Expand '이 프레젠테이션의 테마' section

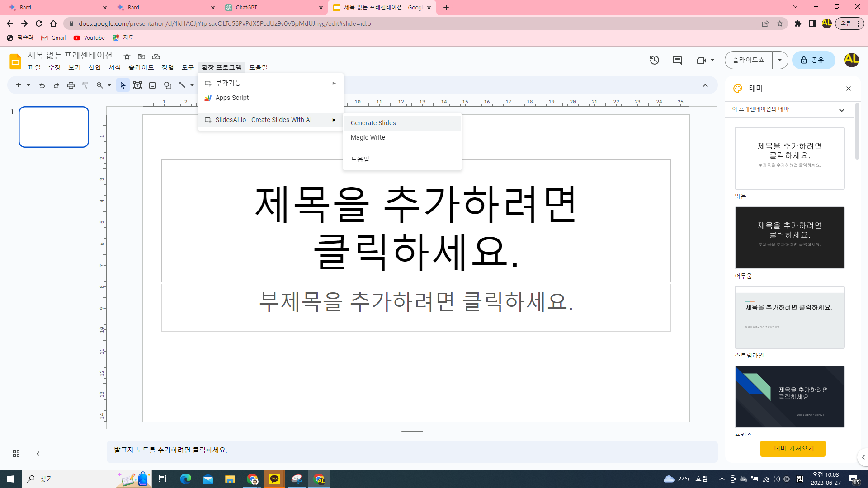[841, 110]
